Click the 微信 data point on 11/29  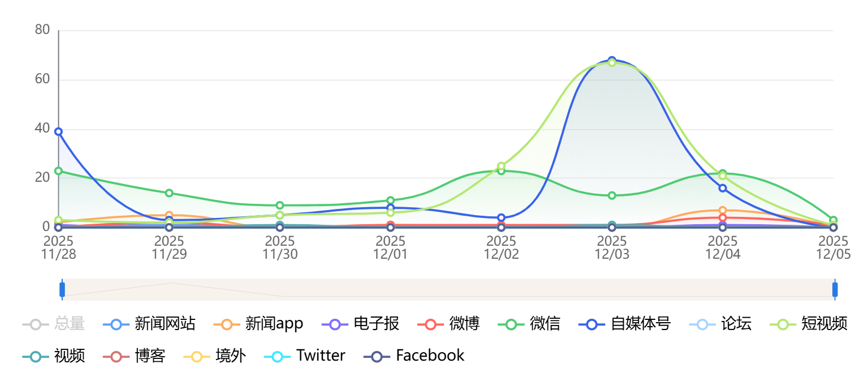(x=169, y=193)
